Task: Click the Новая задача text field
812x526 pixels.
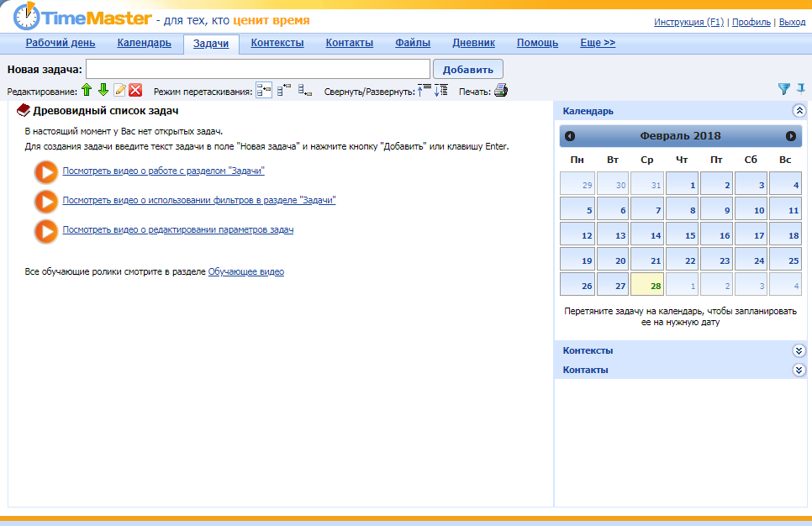Action: (x=258, y=69)
